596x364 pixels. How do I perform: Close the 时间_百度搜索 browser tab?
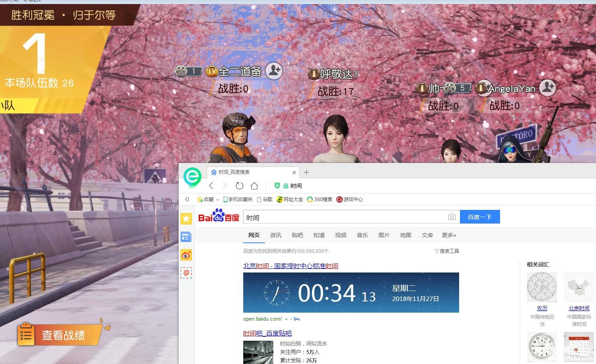click(294, 173)
